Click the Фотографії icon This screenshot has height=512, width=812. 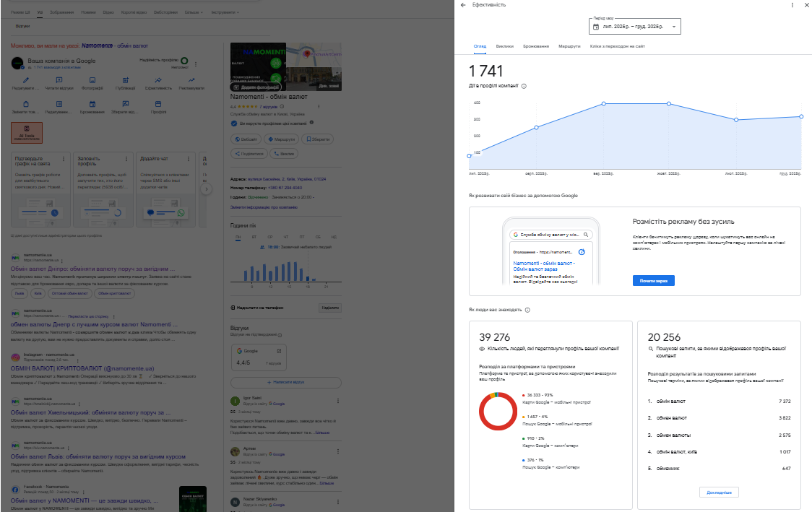tap(92, 80)
